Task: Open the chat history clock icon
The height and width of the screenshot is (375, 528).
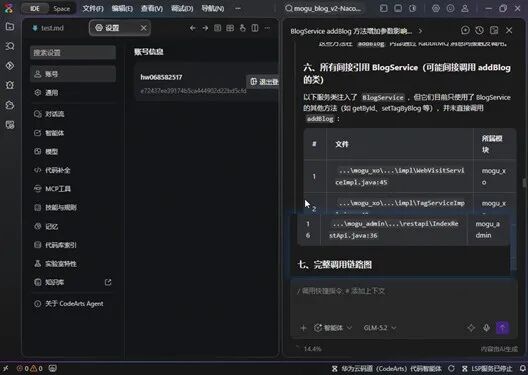Action: pyautogui.click(x=479, y=31)
